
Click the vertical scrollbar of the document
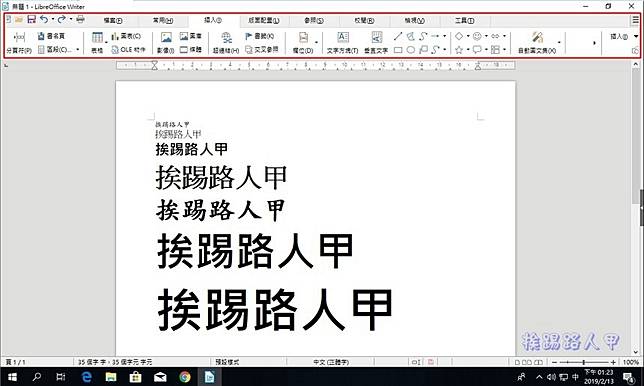(635, 208)
